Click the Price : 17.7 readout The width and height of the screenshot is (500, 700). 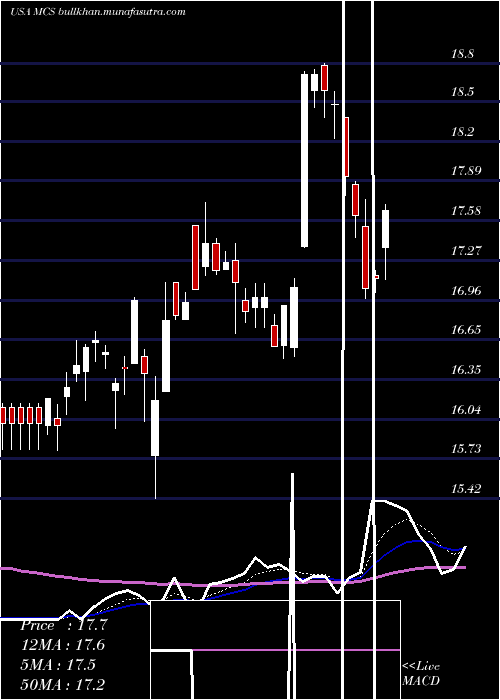click(64, 625)
